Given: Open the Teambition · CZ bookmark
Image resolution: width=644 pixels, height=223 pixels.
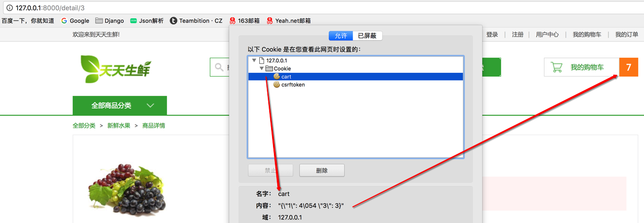Looking at the screenshot, I should pyautogui.click(x=196, y=21).
